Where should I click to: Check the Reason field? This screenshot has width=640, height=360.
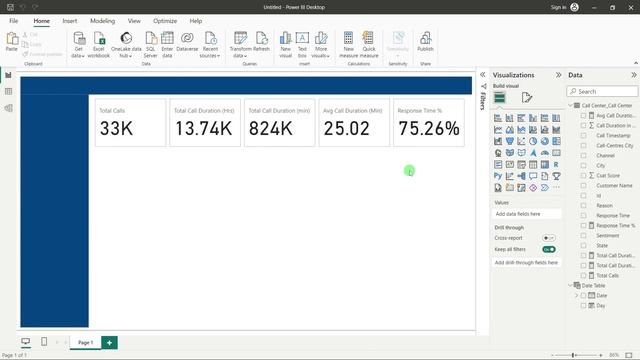(x=584, y=205)
